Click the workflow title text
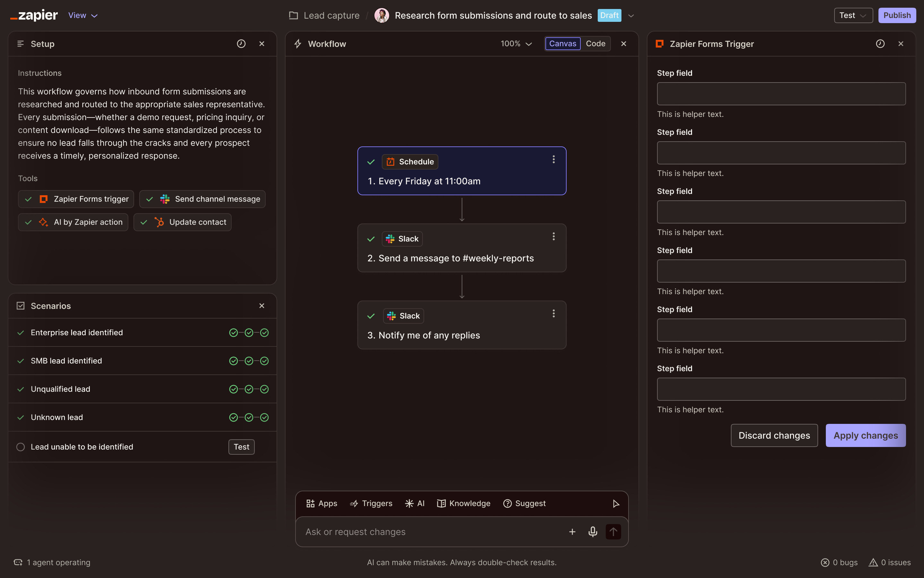 [x=493, y=15]
